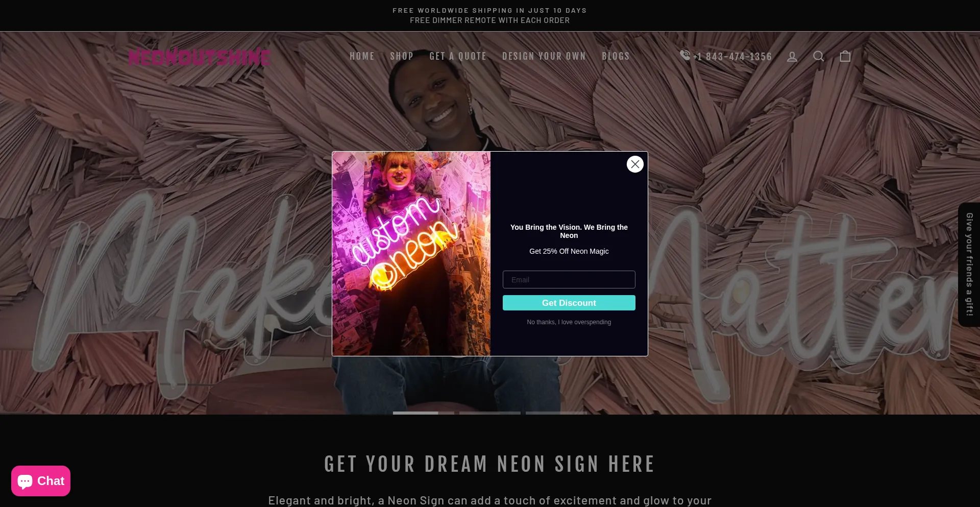The image size is (980, 507).
Task: Open the Home menu item
Action: (x=362, y=56)
